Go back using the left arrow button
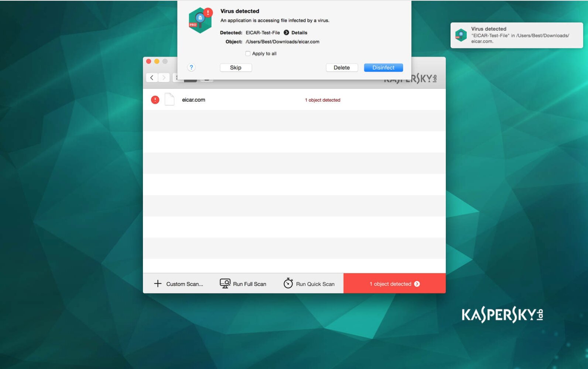Screen dimensions: 588x369 tap(152, 78)
